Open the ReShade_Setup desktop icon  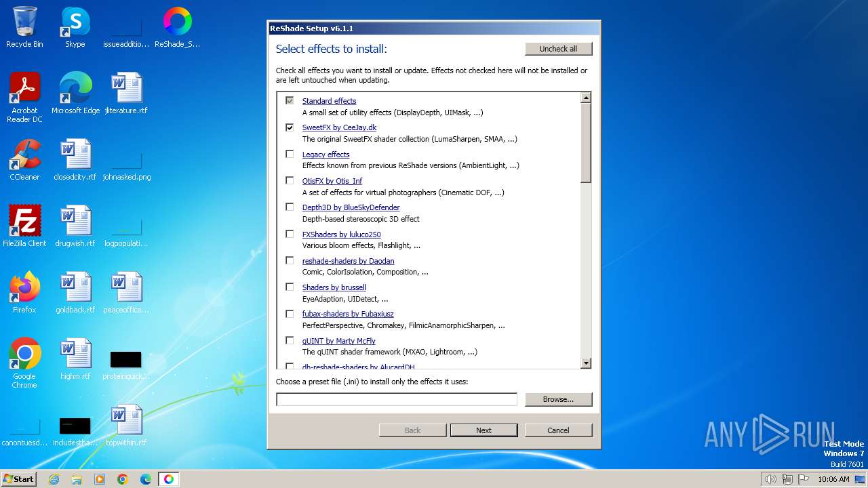coord(178,27)
